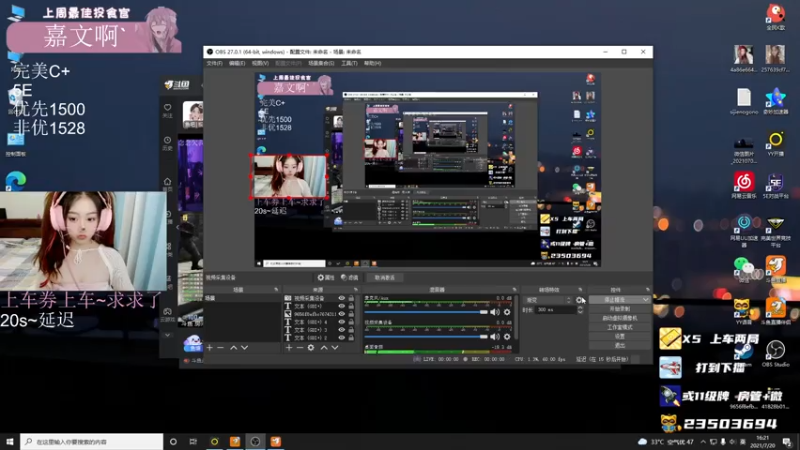Click the 启动虚拟摄像机 button
The height and width of the screenshot is (450, 800).
(x=619, y=318)
